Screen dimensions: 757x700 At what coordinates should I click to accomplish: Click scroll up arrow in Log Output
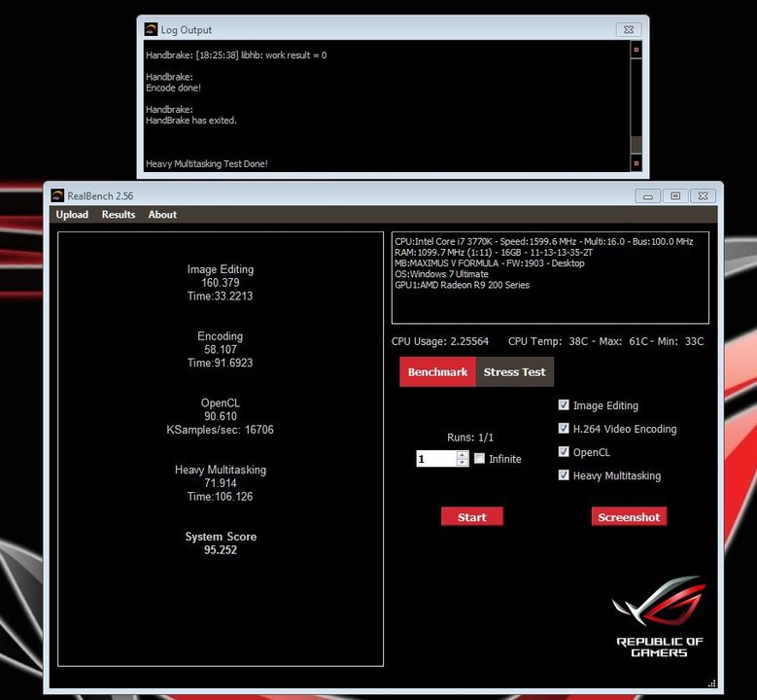point(637,50)
